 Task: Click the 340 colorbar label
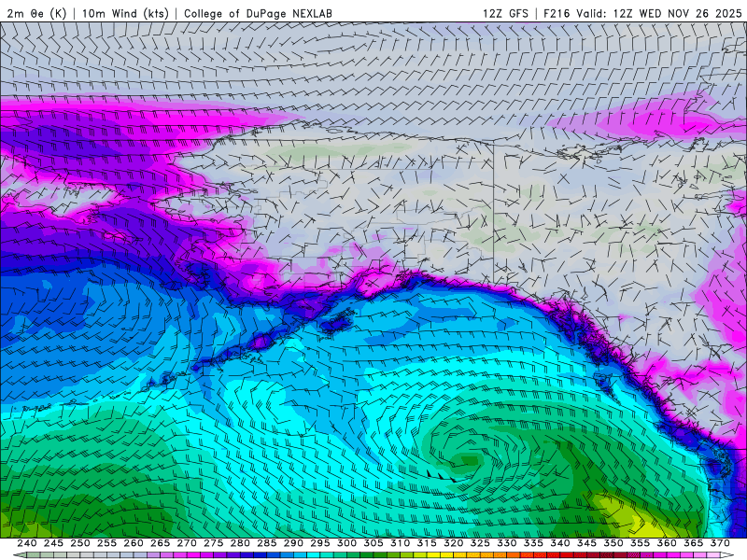[560, 543]
